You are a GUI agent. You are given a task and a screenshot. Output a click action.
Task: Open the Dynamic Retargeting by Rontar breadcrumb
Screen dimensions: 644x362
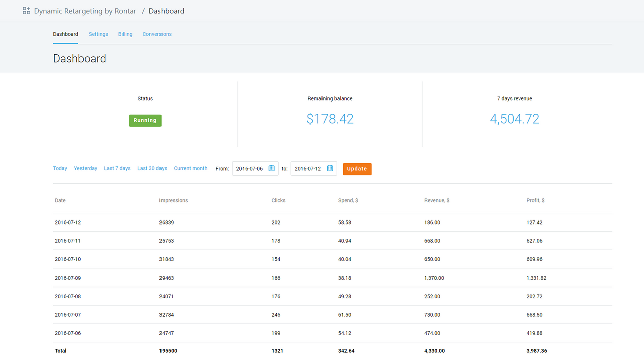coord(85,10)
